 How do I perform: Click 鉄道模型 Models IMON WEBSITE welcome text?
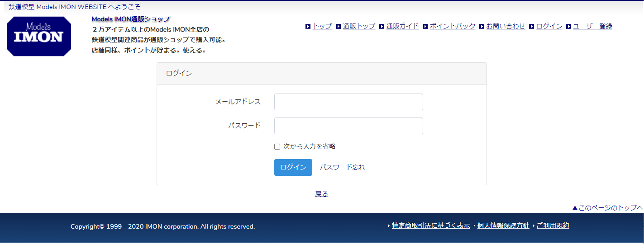click(75, 7)
